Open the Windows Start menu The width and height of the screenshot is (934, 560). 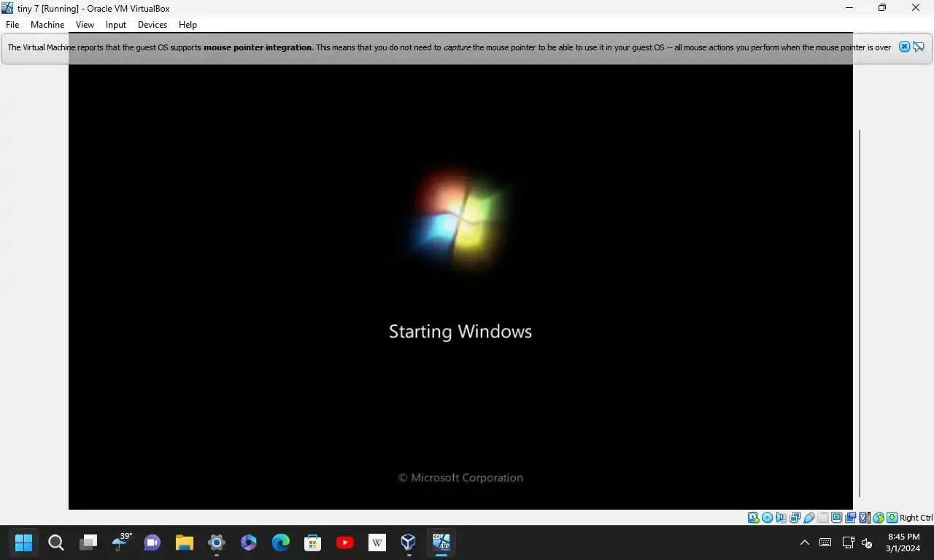(24, 542)
